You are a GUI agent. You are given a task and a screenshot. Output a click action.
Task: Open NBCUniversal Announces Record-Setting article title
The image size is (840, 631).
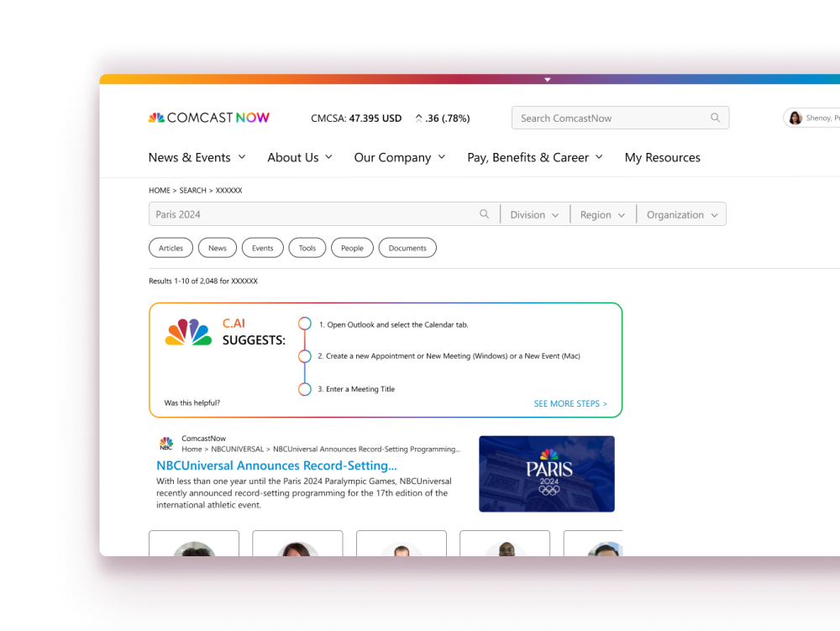coord(276,465)
